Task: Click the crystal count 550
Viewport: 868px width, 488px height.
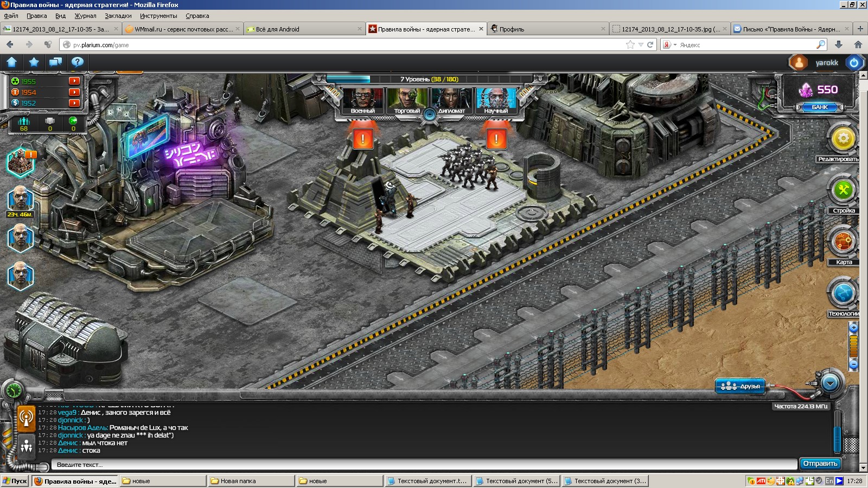Action: pyautogui.click(x=828, y=89)
